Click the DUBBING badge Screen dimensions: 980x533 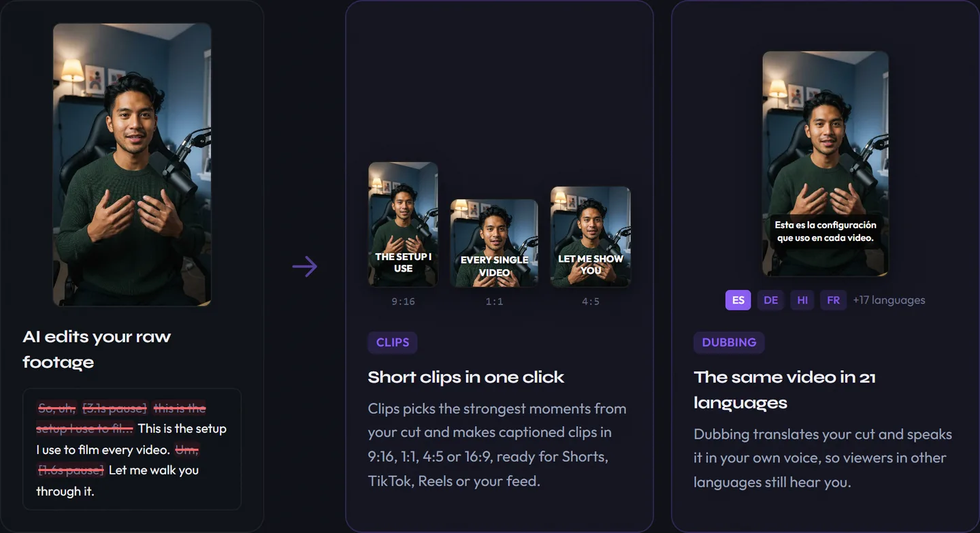[x=729, y=342]
